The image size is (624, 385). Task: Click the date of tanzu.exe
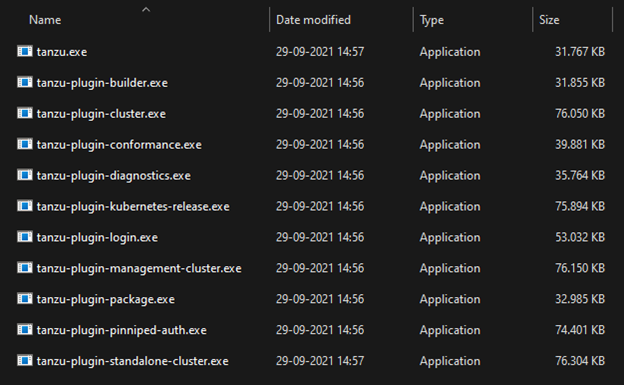(x=320, y=52)
